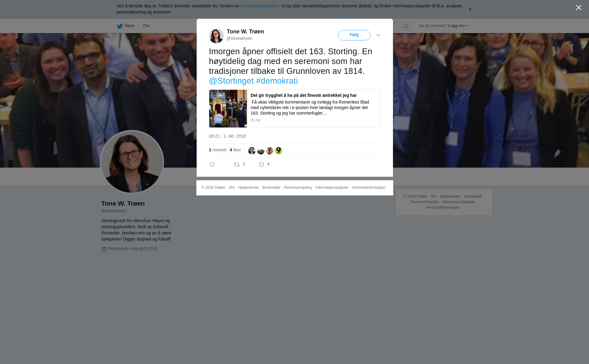This screenshot has height=364, width=589.
Task: Click the Twitter bird Hjem icon
Action: [120, 26]
